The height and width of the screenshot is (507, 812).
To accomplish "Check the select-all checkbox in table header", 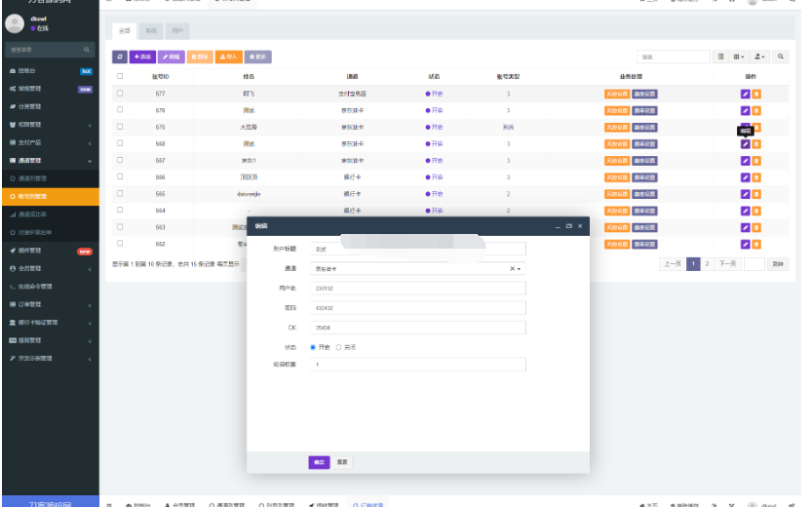I will point(120,76).
